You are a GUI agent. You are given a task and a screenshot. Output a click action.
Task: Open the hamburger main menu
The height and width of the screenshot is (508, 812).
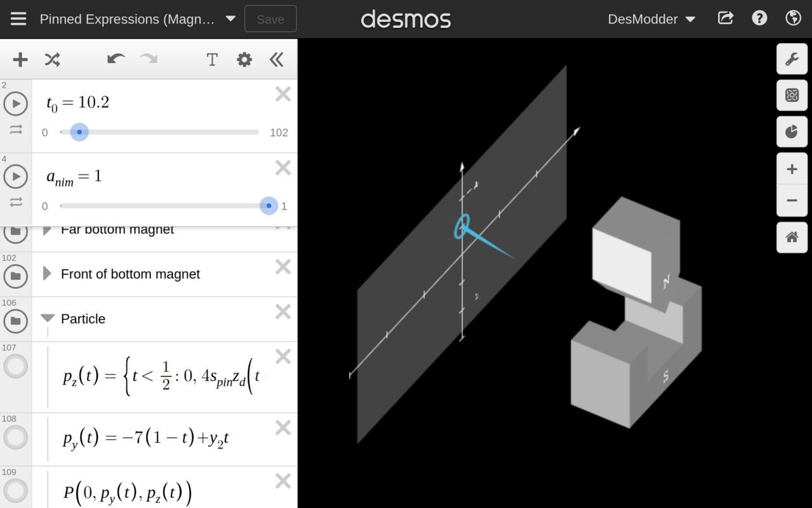18,18
